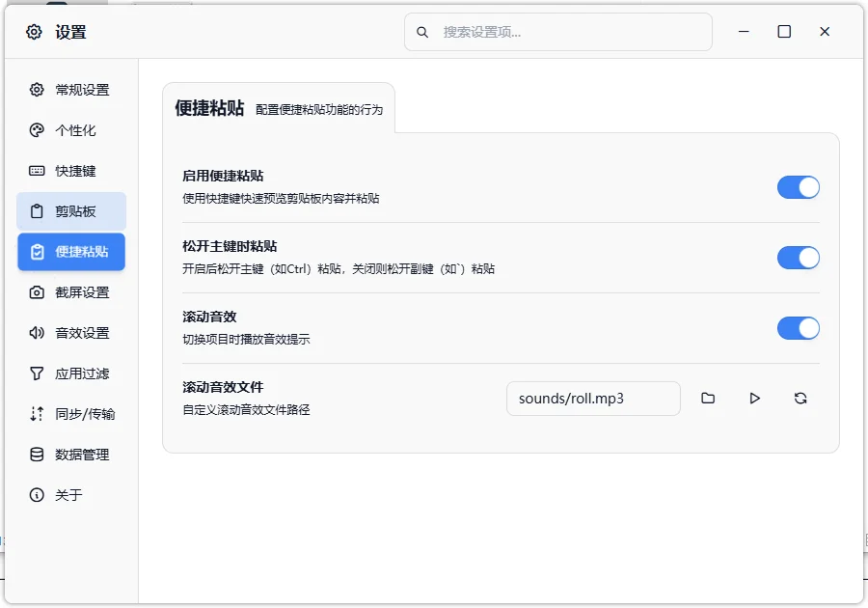Viewport: 868px width, 608px height.
Task: Open 截屏设置 page
Action: point(71,292)
